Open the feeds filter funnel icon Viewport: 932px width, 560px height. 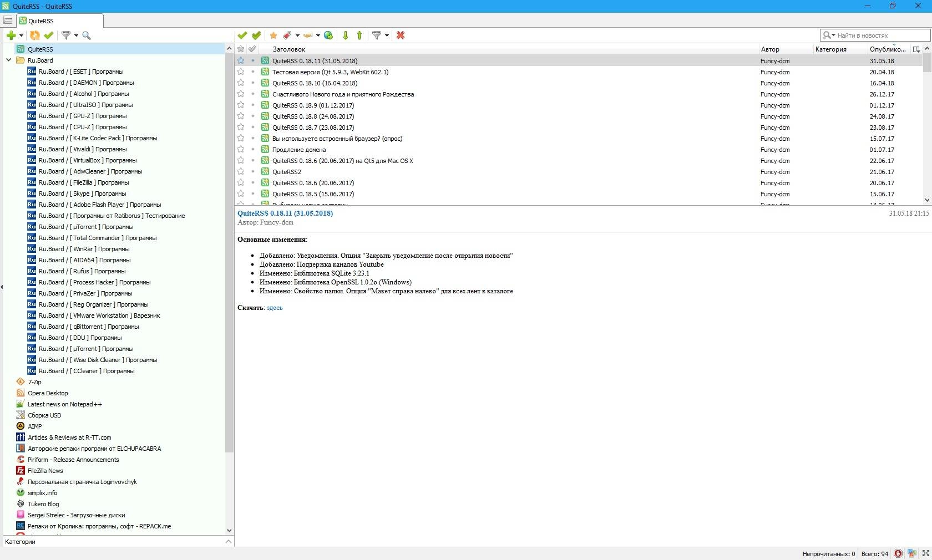[x=66, y=35]
